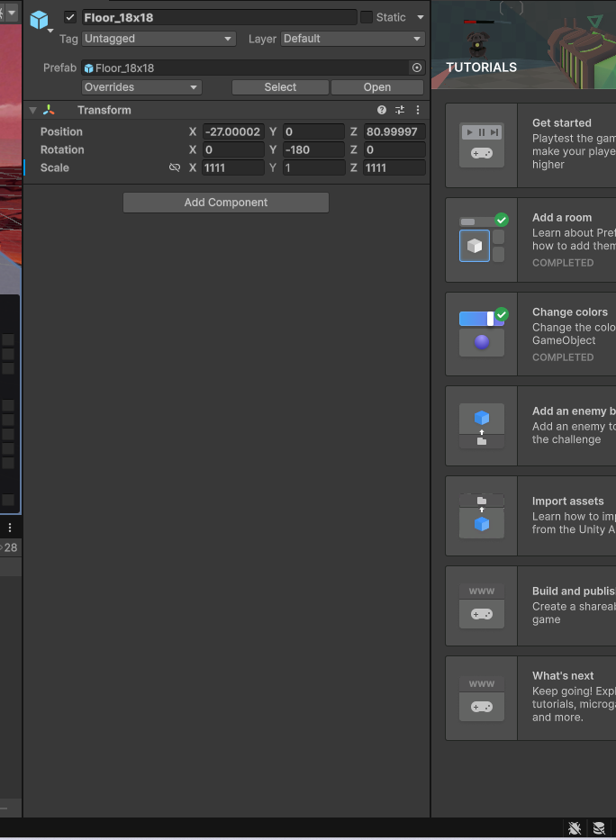Viewport: 616px width, 840px height.
Task: Click the Position X value field
Action: click(233, 131)
